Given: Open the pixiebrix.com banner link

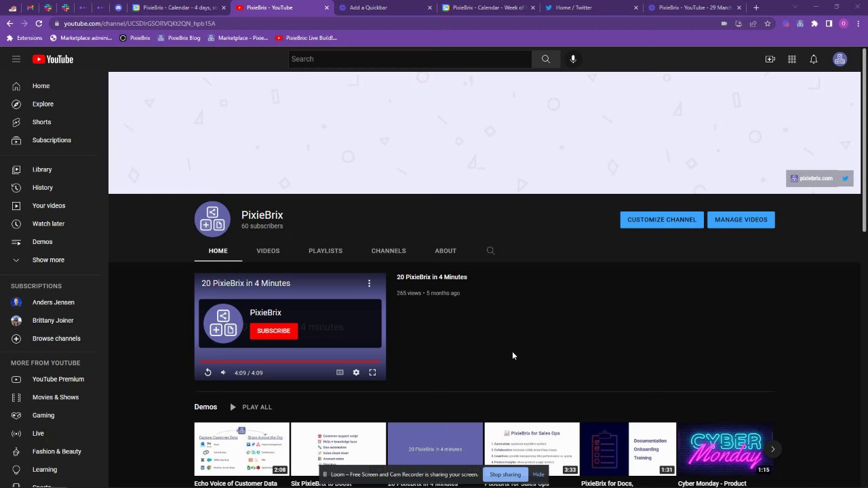Looking at the screenshot, I should pyautogui.click(x=812, y=178).
